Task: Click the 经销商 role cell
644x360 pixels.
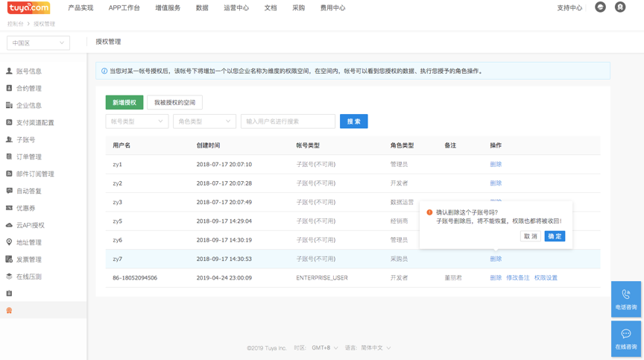Action: (399, 221)
